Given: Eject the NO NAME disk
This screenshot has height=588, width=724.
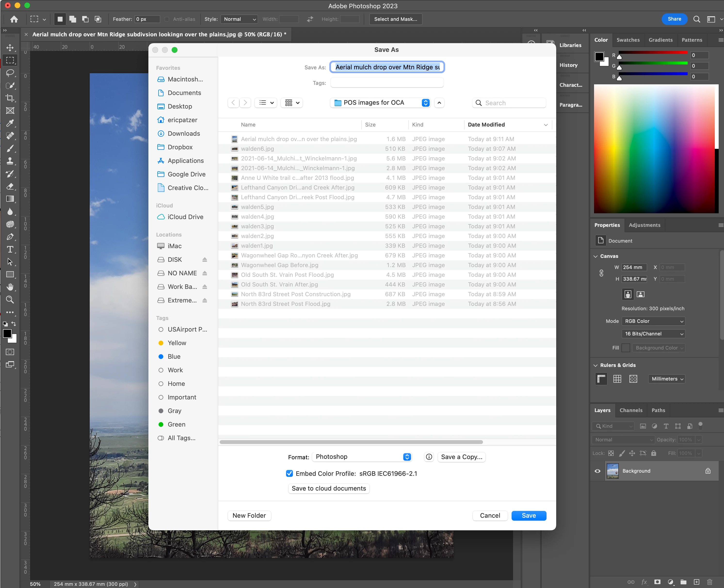Looking at the screenshot, I should pyautogui.click(x=205, y=273).
